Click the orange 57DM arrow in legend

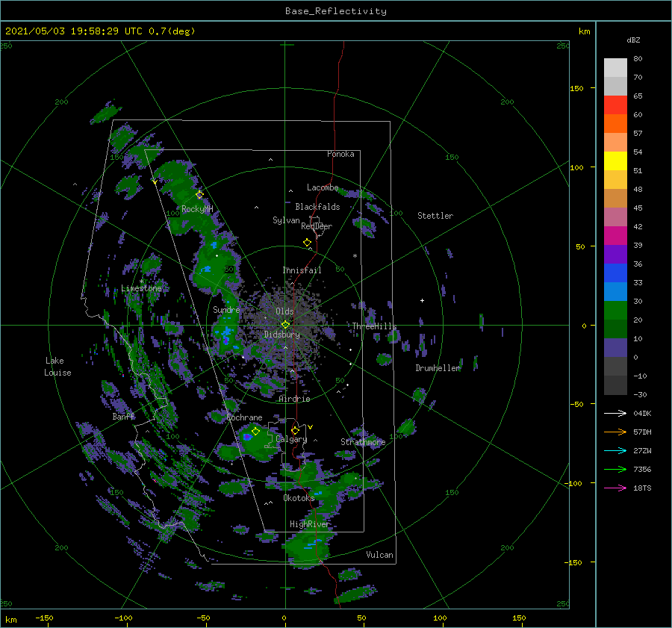tap(615, 432)
